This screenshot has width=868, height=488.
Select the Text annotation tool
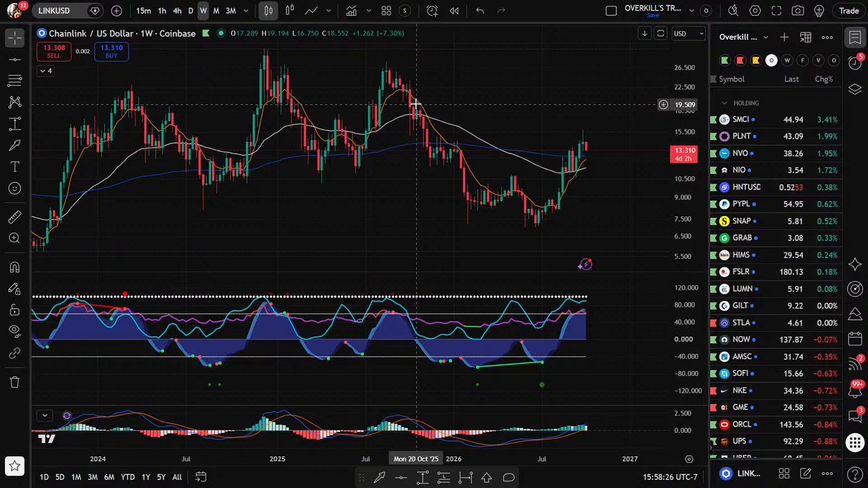(14, 166)
